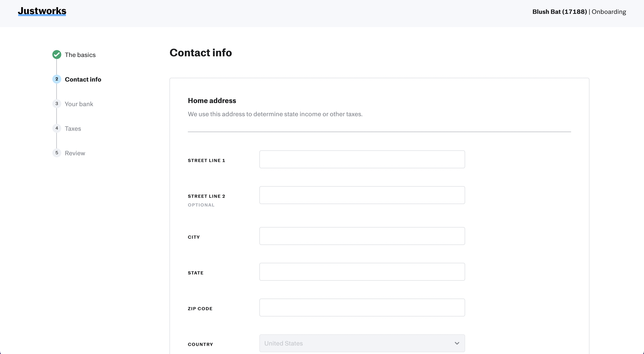Select the City input field
644x354 pixels.
pyautogui.click(x=362, y=236)
